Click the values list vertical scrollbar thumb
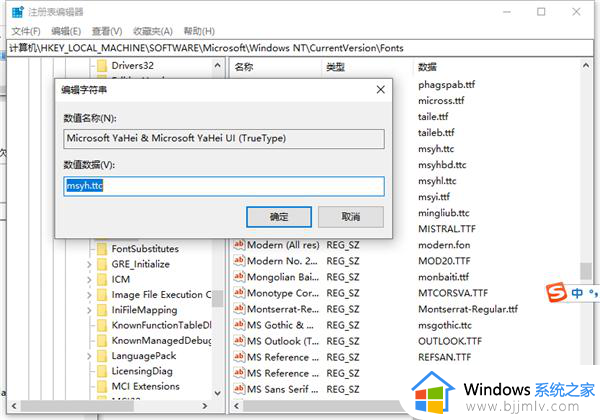The width and height of the screenshot is (600, 420). 586,271
